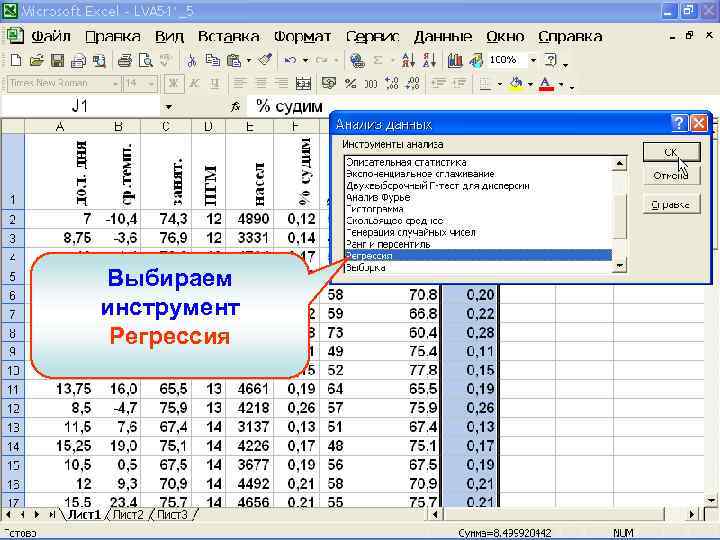
Task: Click the Drawing toolbar icon
Action: point(476,60)
